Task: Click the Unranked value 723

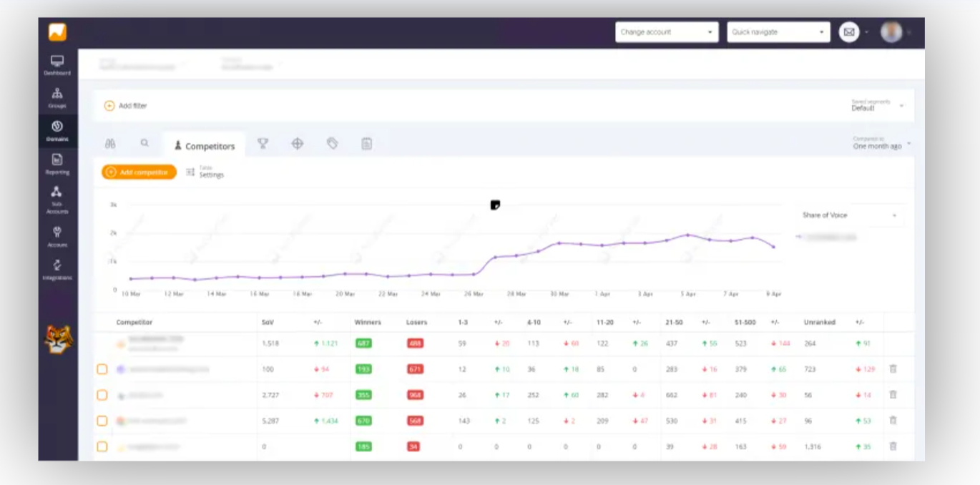Action: point(808,369)
